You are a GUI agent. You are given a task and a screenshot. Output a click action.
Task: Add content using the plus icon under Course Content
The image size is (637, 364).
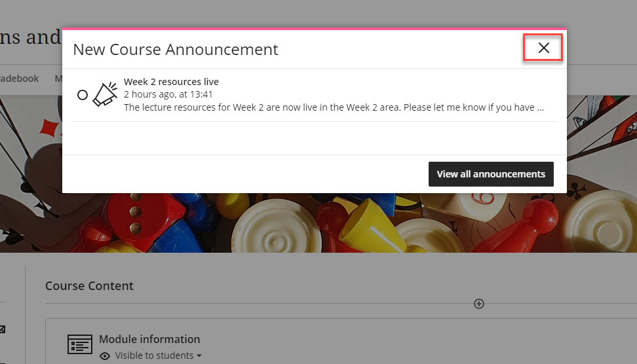(479, 304)
